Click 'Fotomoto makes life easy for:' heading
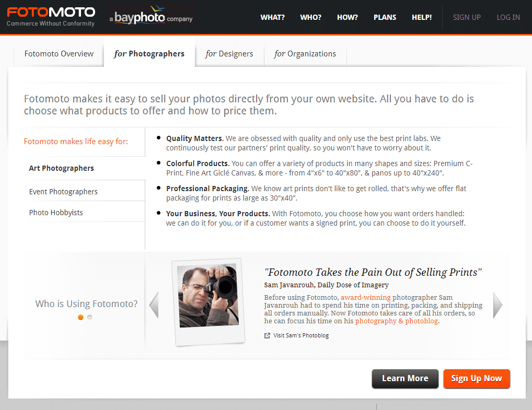Viewport: 532px width, 410px height. [x=76, y=142]
